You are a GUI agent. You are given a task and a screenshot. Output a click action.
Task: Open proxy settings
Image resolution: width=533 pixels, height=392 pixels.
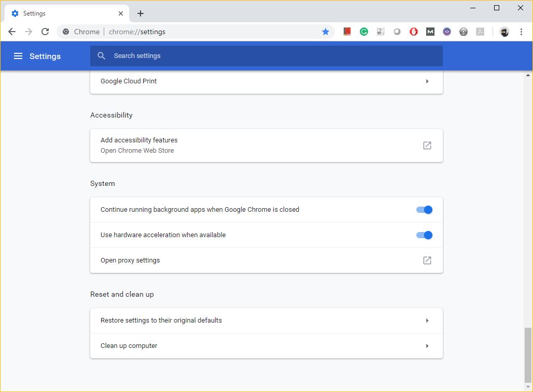point(266,260)
